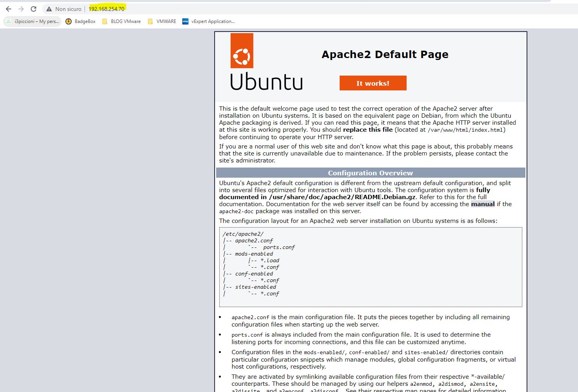Click the sites-enabled line in the config tree
Viewport: 578px width, 392px height.
256,287
